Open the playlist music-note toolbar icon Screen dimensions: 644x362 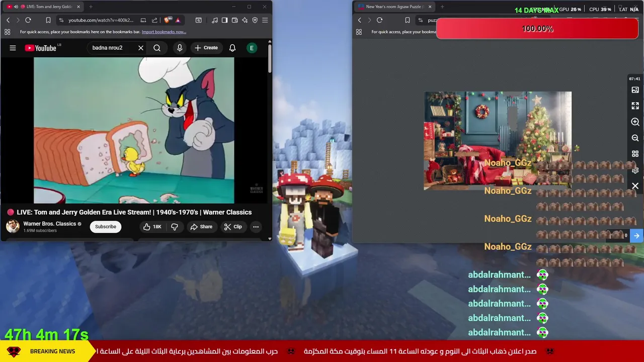pos(215,20)
